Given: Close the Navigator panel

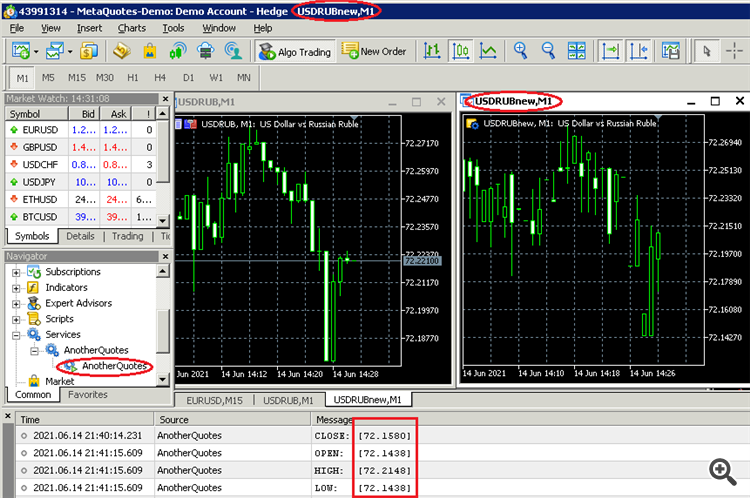Looking at the screenshot, I should pyautogui.click(x=165, y=256).
